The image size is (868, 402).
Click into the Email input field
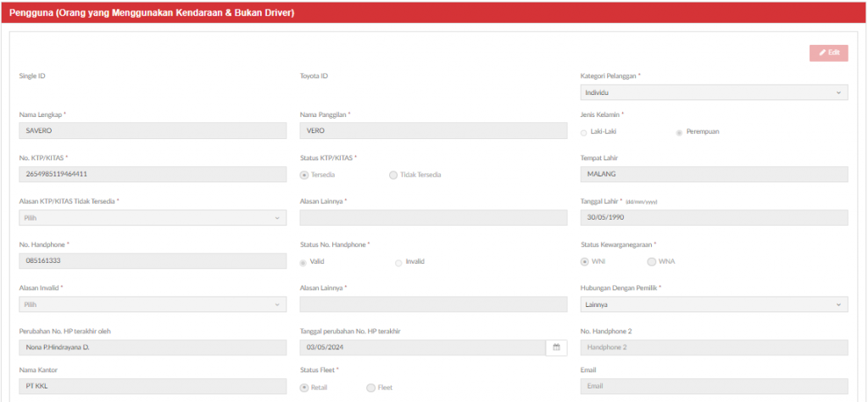(x=714, y=386)
